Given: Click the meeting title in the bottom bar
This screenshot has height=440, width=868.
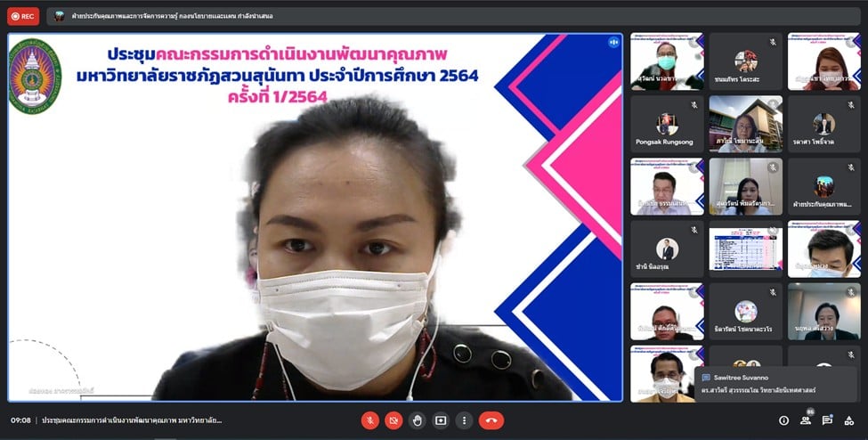Looking at the screenshot, I should click(132, 420).
